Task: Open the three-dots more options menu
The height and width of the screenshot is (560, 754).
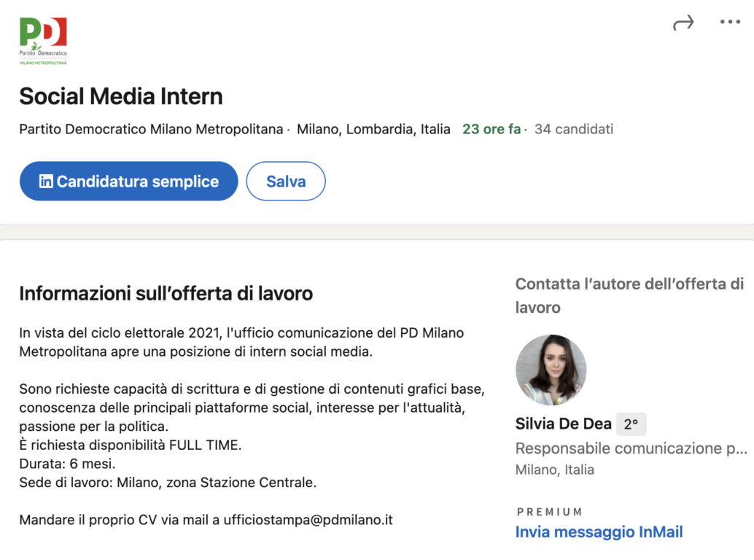Action: [730, 22]
